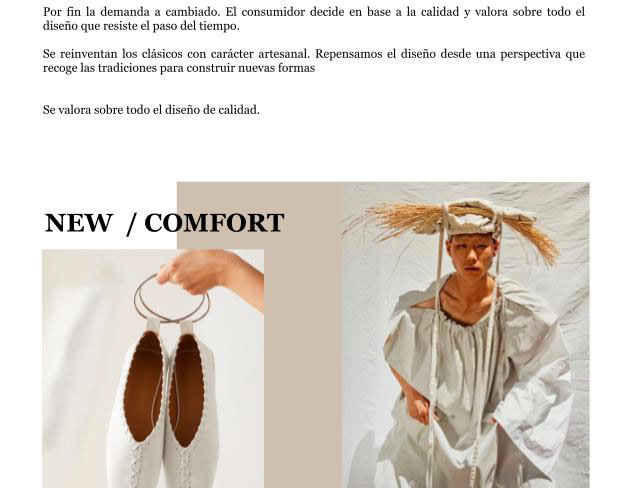Click the line "Se valora sobre todo el diseño de calidad."
Viewport: 625px width, 488px height.
[x=151, y=110]
